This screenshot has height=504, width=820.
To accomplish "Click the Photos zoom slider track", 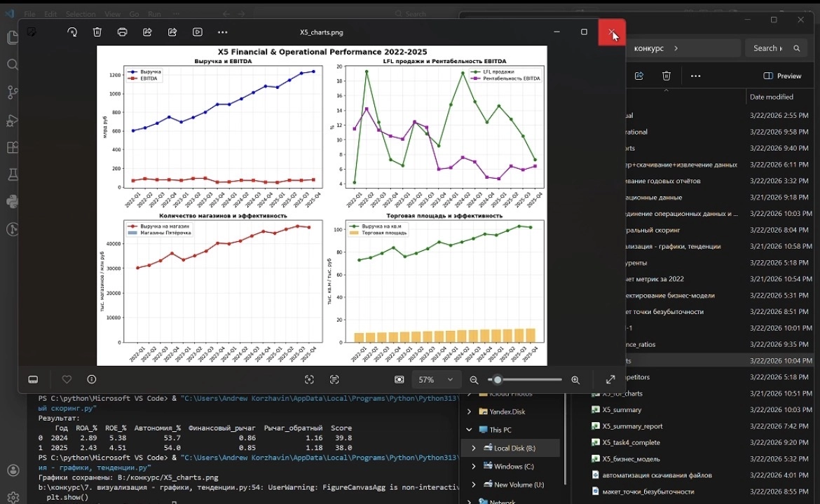I will 524,380.
